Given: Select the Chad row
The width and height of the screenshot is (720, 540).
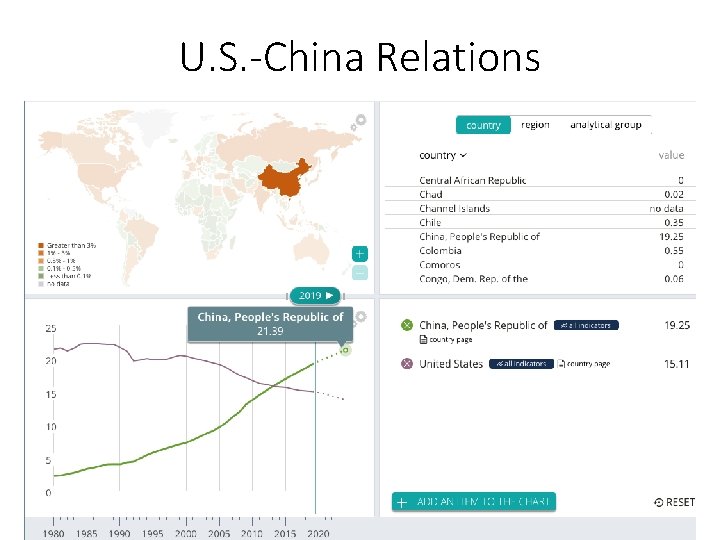Looking at the screenshot, I should click(x=540, y=194).
